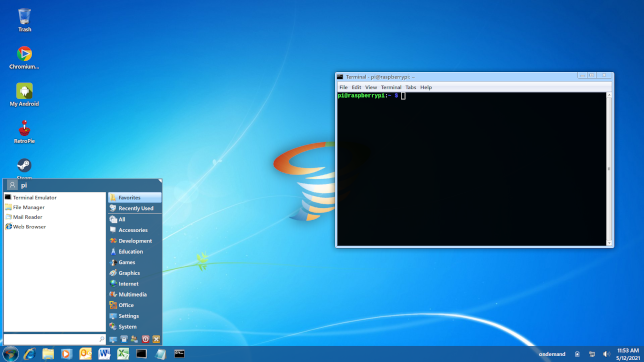Select the Favorites category in start menu
The width and height of the screenshot is (644, 362).
click(x=135, y=198)
